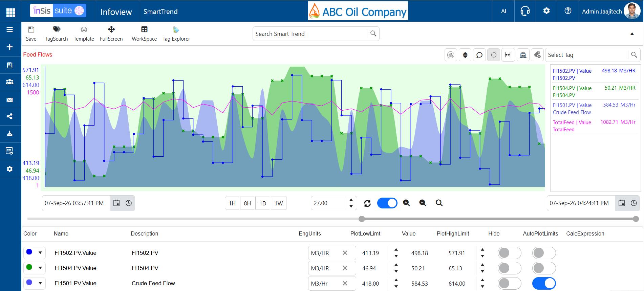Viewport: 644px width, 291px height.
Task: Click the refresh trend icon
Action: click(367, 203)
